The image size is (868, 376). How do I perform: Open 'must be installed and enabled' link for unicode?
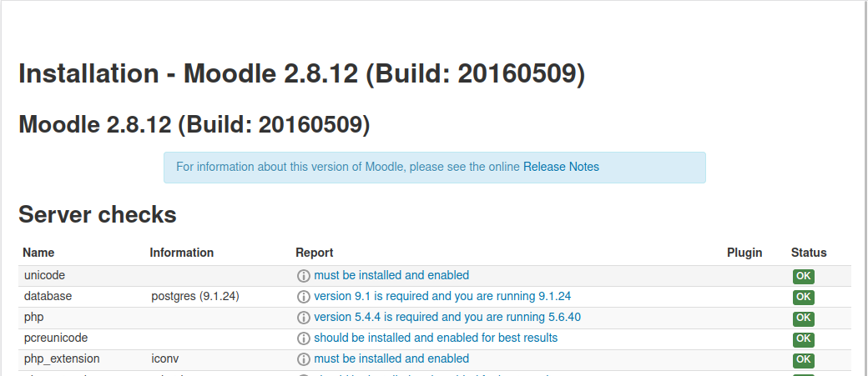391,275
